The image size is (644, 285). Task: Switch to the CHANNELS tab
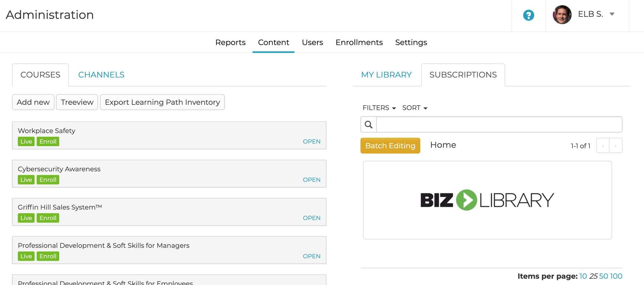(x=101, y=75)
